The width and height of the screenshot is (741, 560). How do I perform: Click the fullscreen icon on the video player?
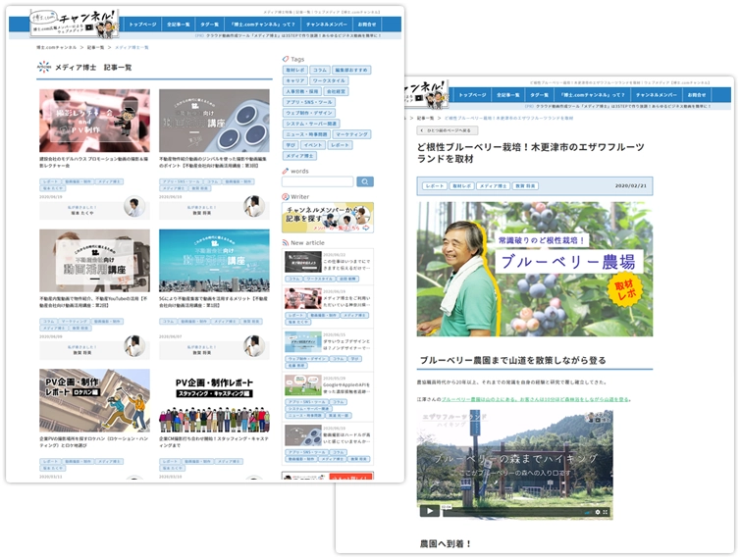604,511
